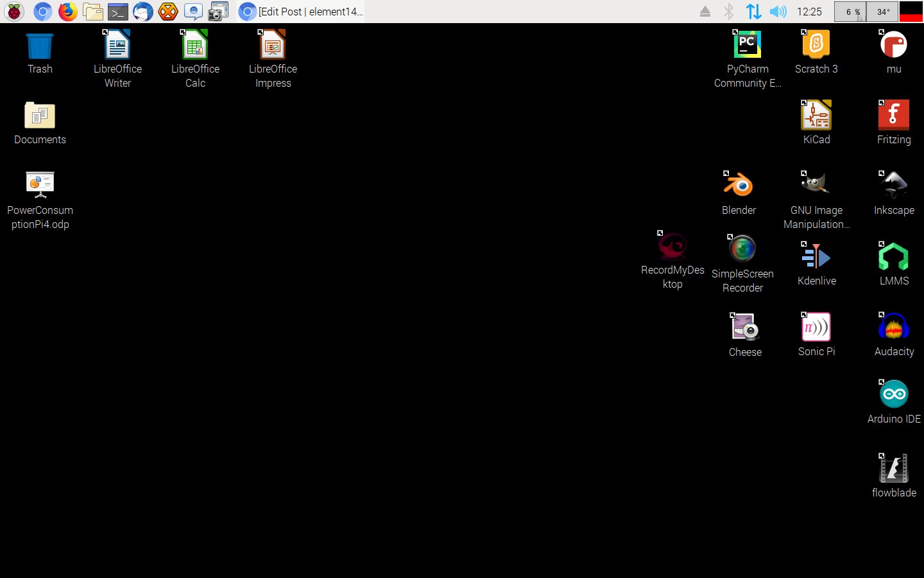
Task: Select the Documents folder on the desktop
Action: [x=40, y=123]
